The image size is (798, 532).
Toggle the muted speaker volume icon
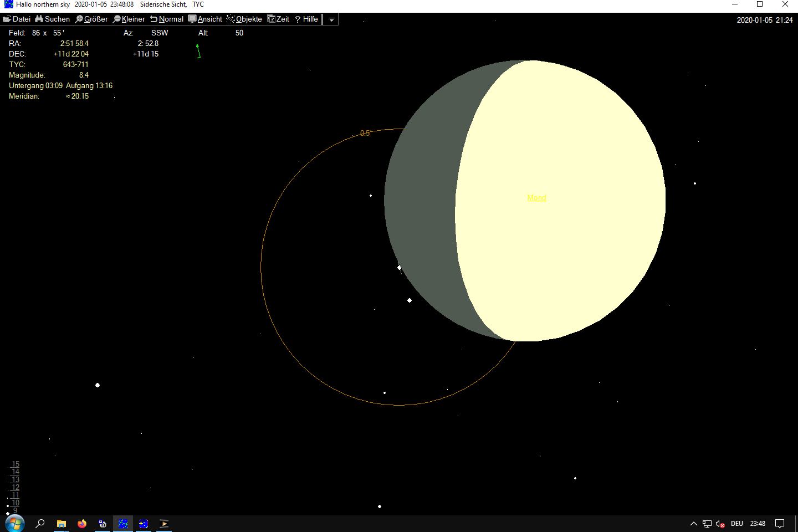coord(720,524)
